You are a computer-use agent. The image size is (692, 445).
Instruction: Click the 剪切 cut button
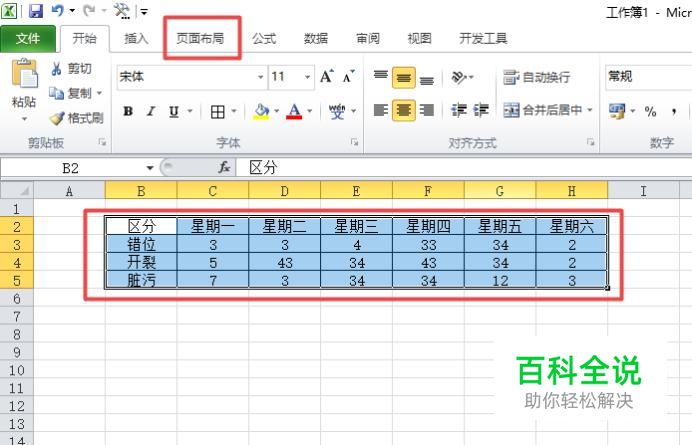click(x=71, y=69)
